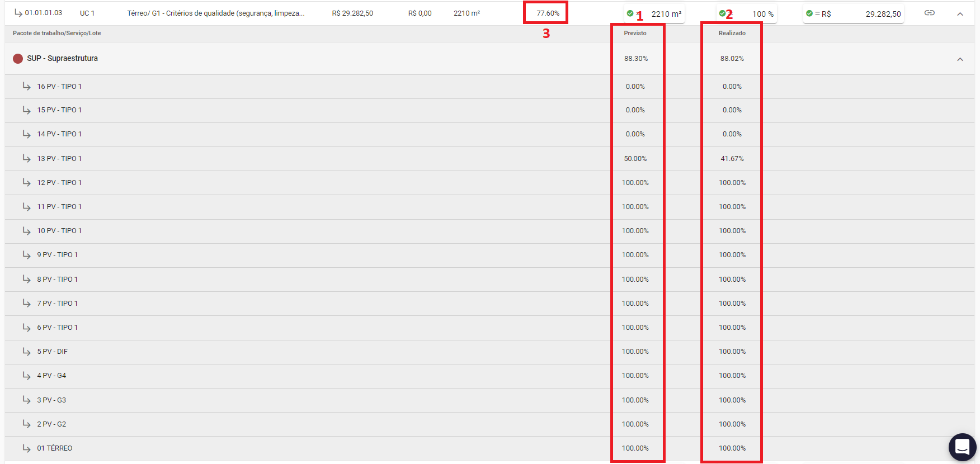Click the plain 2210 m² quantity text left of 77.60%
The image size is (980, 464).
point(467,13)
